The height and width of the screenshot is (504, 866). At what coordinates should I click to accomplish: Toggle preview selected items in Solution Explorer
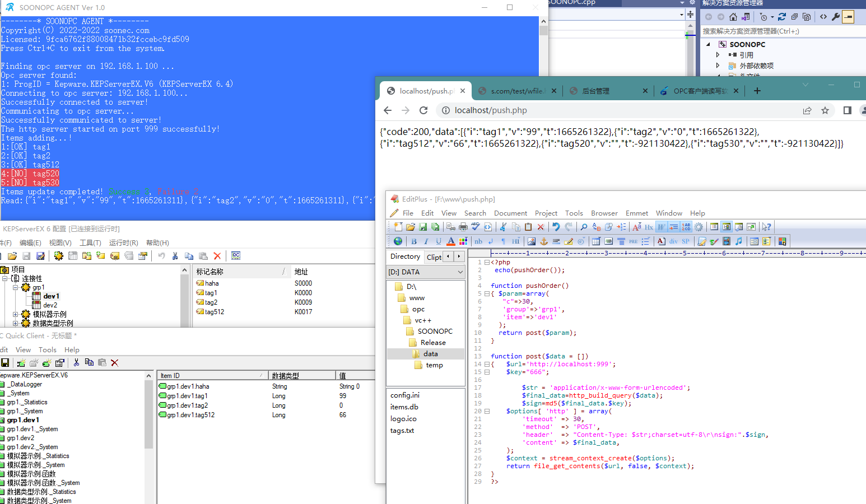pos(849,17)
